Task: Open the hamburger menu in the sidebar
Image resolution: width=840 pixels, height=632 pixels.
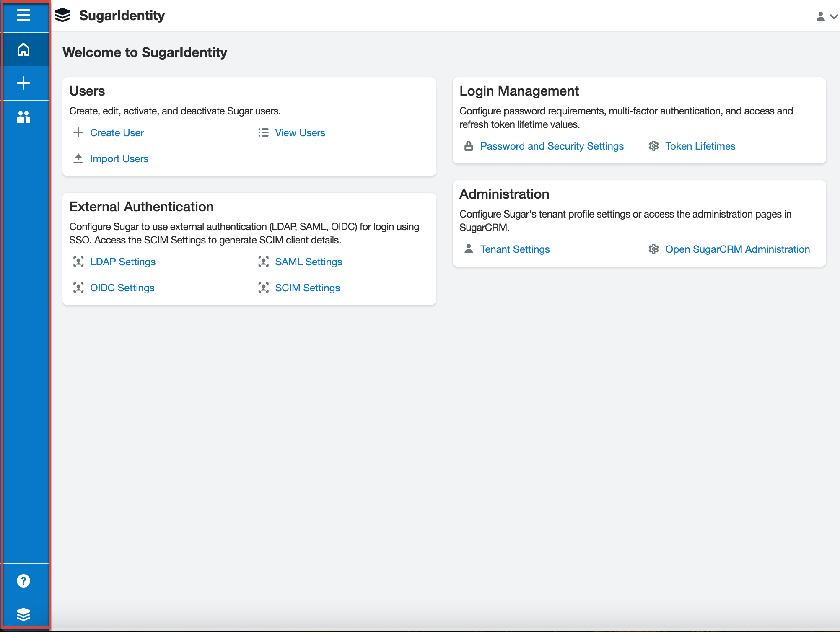Action: (23, 16)
